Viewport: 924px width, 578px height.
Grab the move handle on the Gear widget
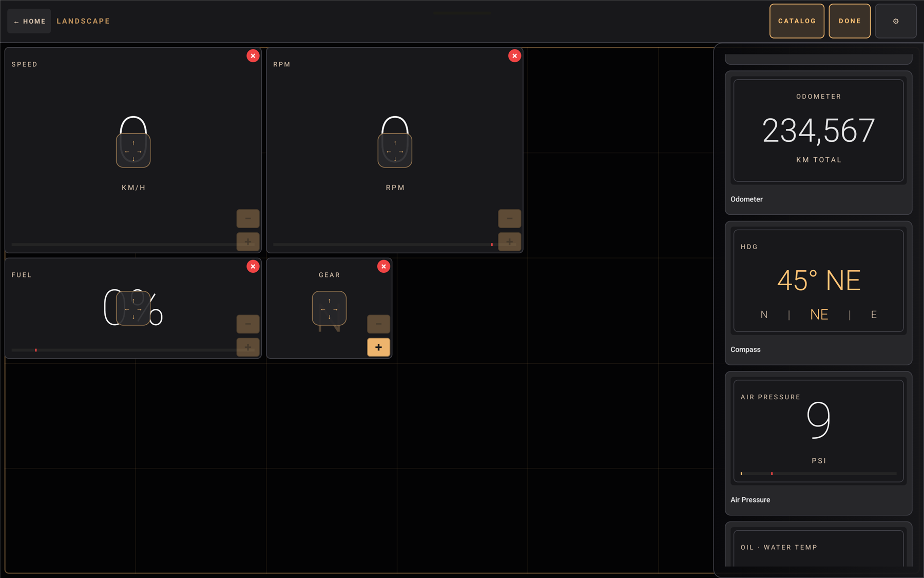(x=329, y=308)
